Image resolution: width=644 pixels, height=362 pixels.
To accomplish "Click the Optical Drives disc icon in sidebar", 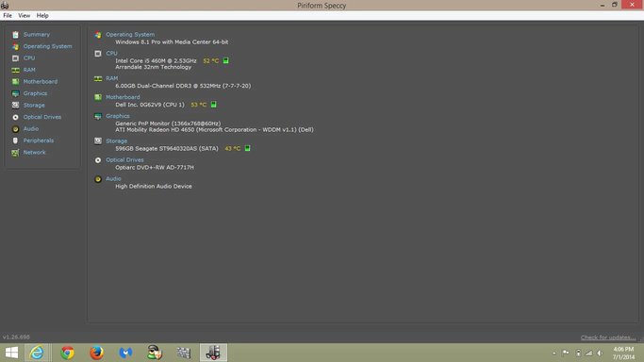I will 15,117.
